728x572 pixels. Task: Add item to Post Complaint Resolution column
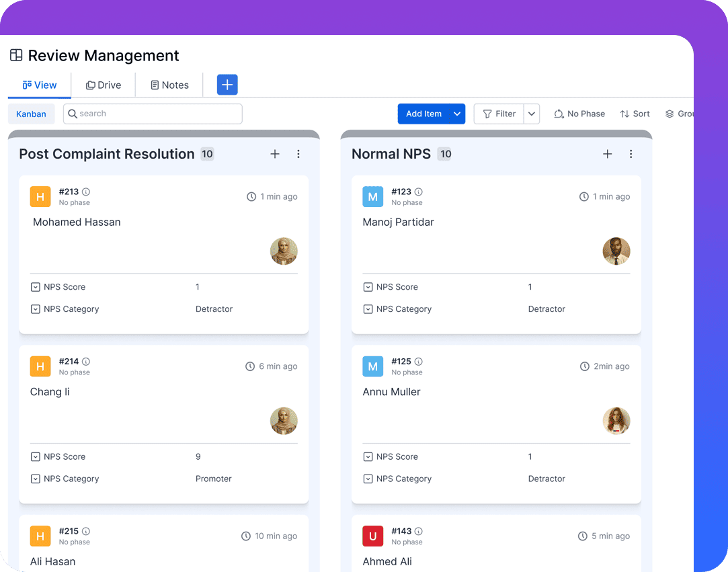pos(275,154)
